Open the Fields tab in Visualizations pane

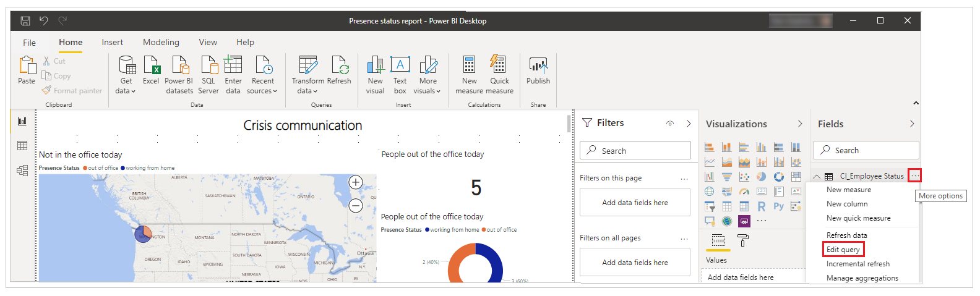tap(718, 241)
